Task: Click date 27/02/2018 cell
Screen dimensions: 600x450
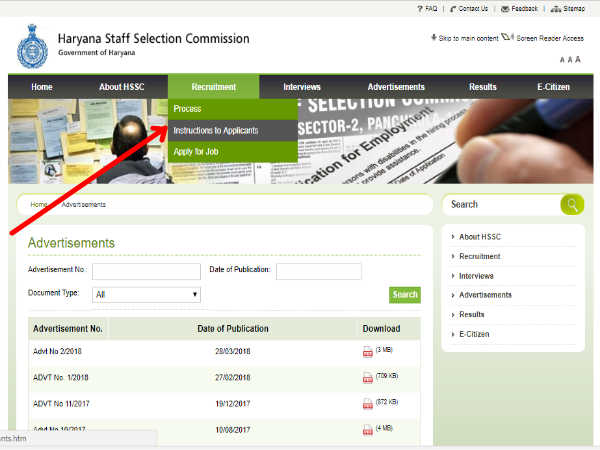Action: (x=233, y=378)
